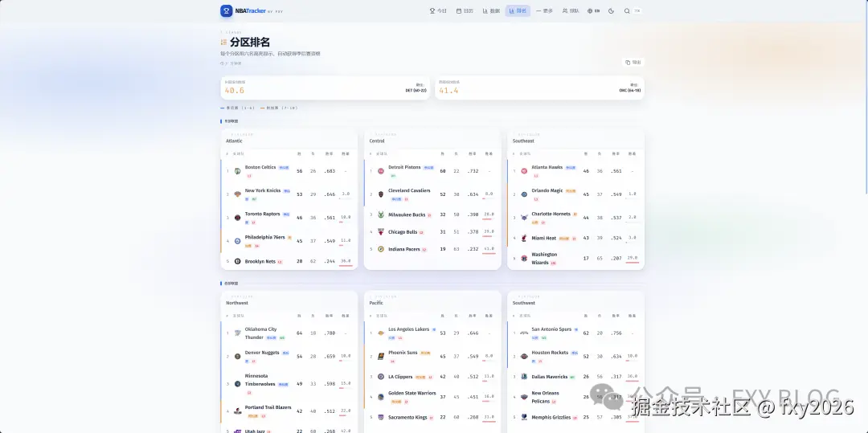The height and width of the screenshot is (433, 868).
Task: Click the New York Knicks logo
Action: tap(237, 194)
